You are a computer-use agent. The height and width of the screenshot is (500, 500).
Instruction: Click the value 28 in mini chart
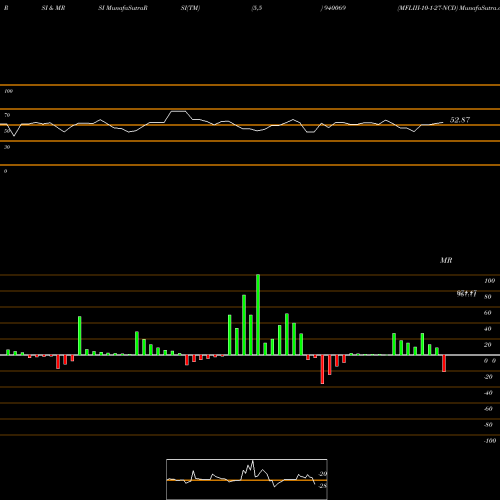[x=323, y=486]
